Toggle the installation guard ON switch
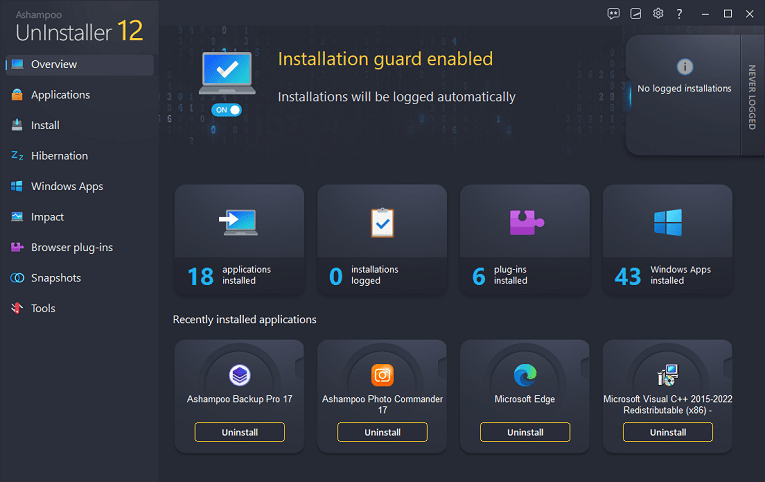The width and height of the screenshot is (765, 482). (x=226, y=110)
